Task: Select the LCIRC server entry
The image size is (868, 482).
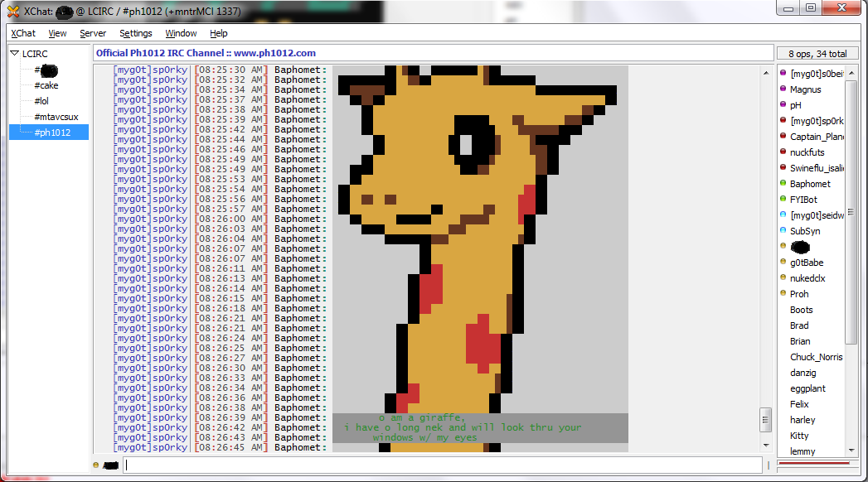Action: coord(35,54)
